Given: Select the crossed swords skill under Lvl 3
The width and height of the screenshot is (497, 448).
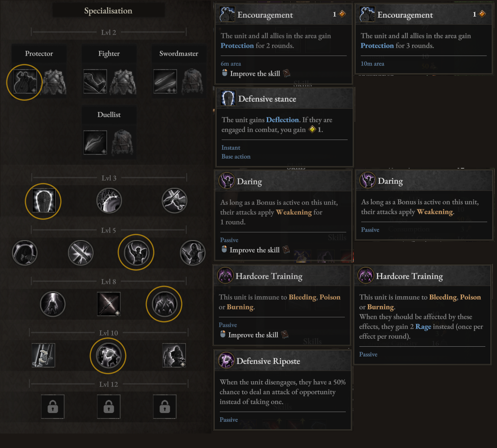Looking at the screenshot, I should click(175, 201).
